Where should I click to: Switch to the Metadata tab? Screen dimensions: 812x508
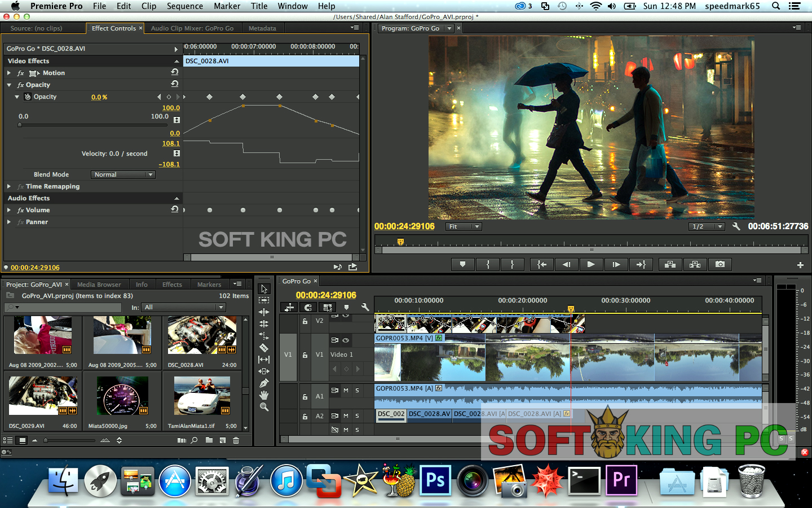262,28
